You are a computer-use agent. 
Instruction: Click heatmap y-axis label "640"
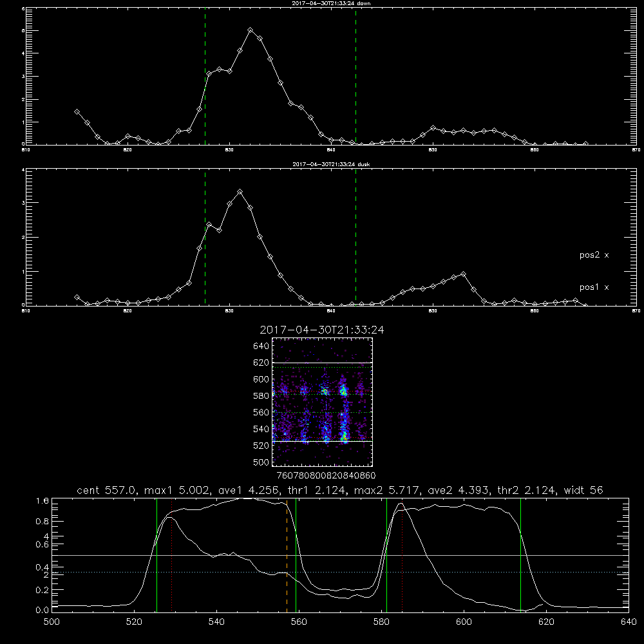tap(261, 346)
